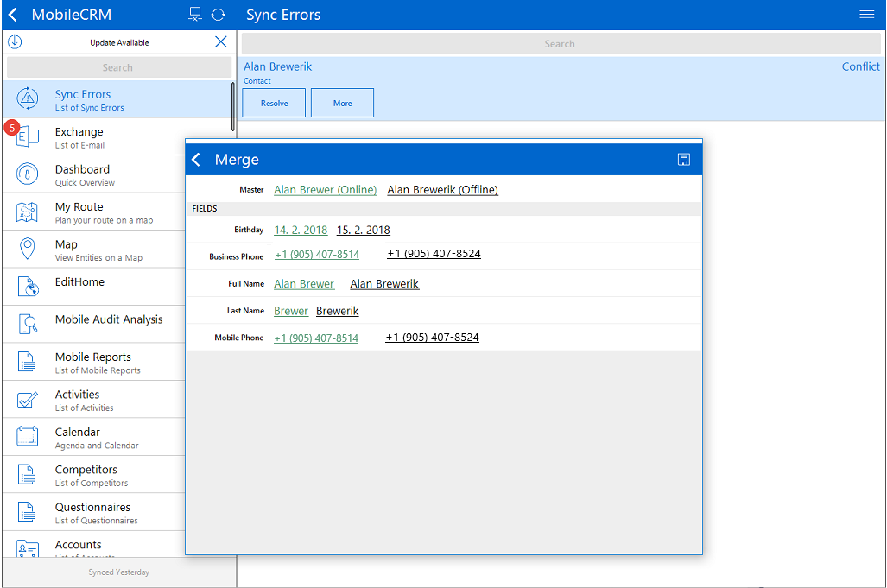The image size is (887, 588).
Task: Open Mobile Audit Analysis item
Action: (94, 325)
